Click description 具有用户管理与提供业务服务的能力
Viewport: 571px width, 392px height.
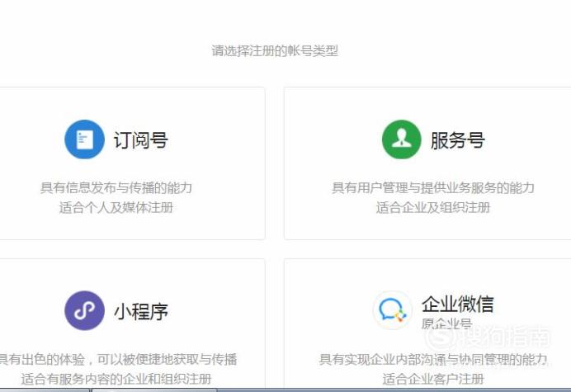coord(433,188)
